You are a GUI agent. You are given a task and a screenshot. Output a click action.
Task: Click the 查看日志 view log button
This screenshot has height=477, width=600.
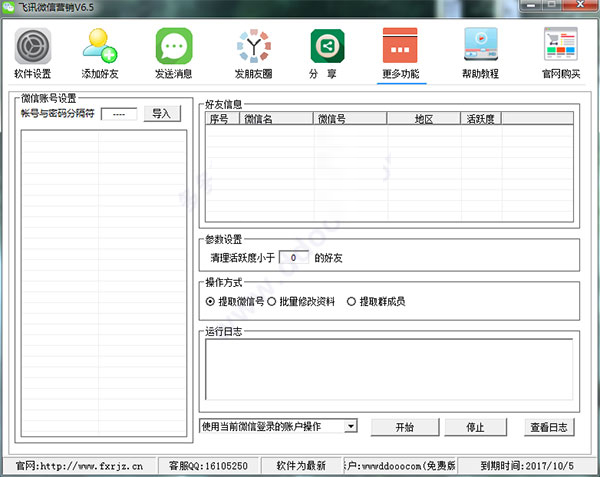coord(549,427)
